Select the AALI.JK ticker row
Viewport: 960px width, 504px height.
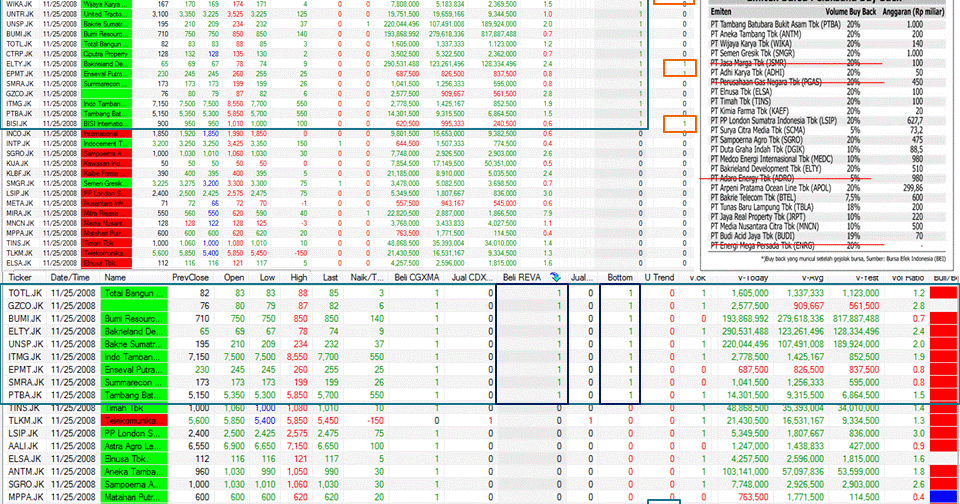pyautogui.click(x=24, y=446)
